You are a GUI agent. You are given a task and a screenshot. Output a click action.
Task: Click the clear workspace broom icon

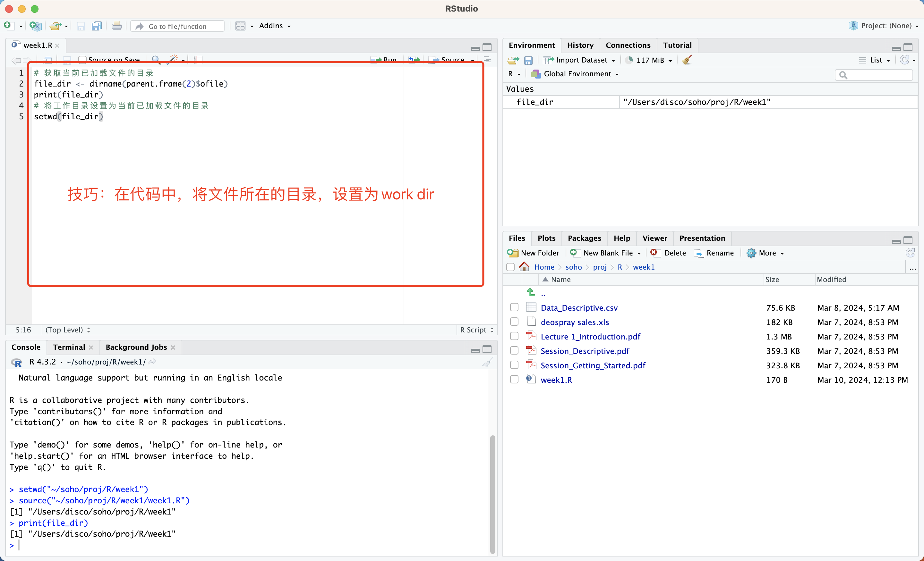[687, 60]
